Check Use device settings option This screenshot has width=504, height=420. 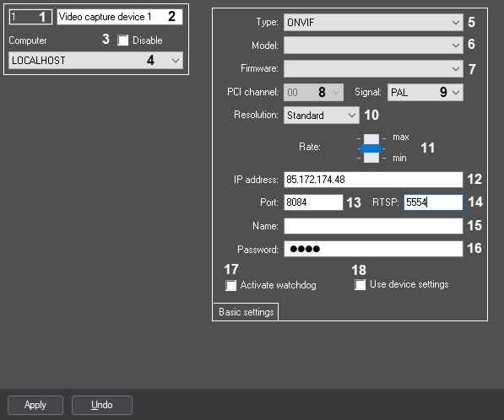[x=360, y=284]
